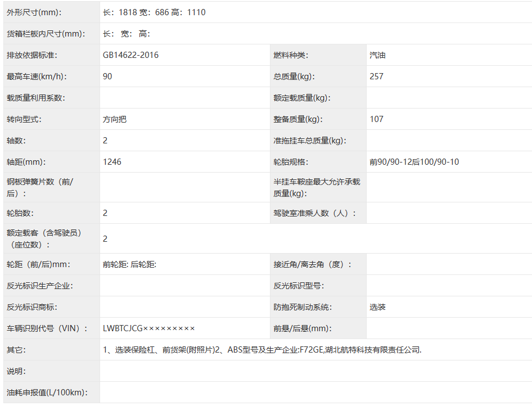Select the curb weight value 107
532x406 pixels.
point(377,119)
